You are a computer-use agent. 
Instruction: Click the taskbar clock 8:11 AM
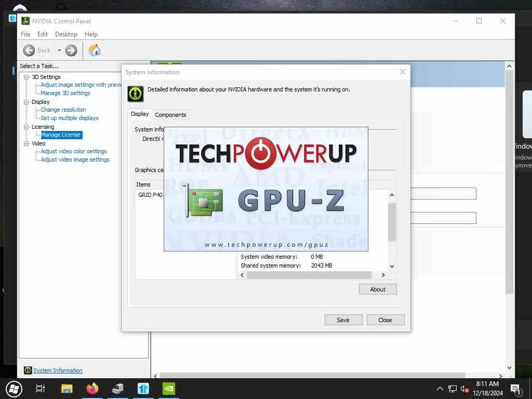[x=487, y=384]
